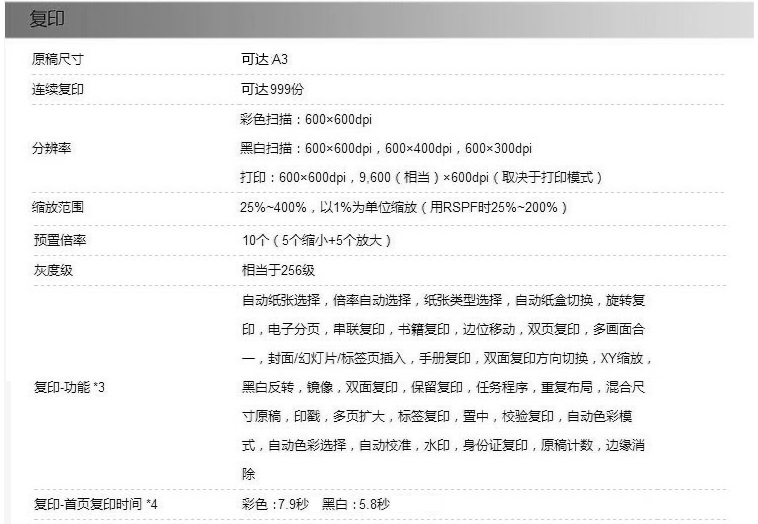Viewport: 758px width, 524px height.
Task: Select the 复印-功能 *3 row label
Action: pos(69,386)
